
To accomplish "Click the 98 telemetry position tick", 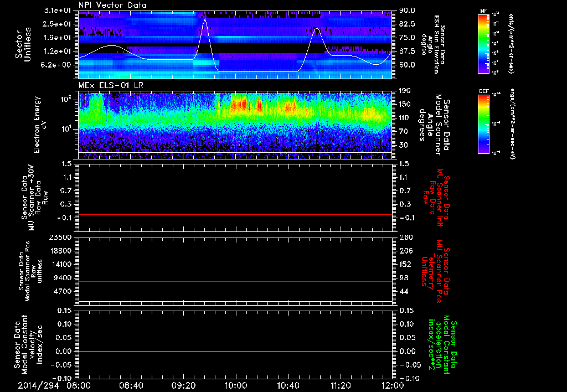I will [x=403, y=278].
